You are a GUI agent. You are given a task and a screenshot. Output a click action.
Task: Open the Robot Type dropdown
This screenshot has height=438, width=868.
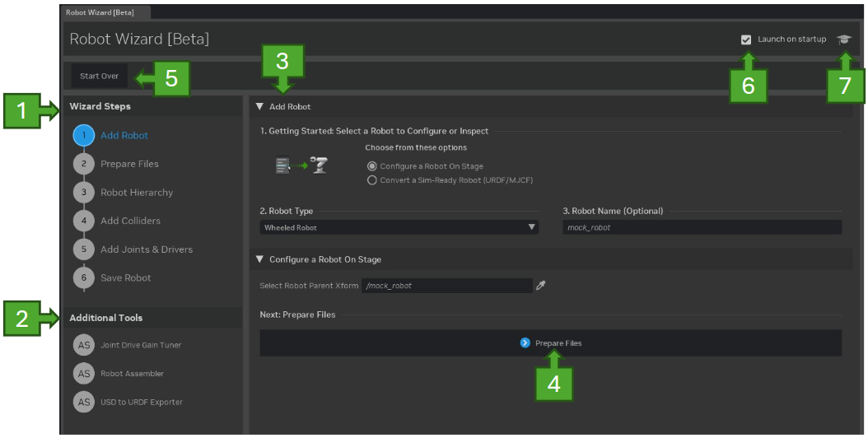tap(399, 228)
